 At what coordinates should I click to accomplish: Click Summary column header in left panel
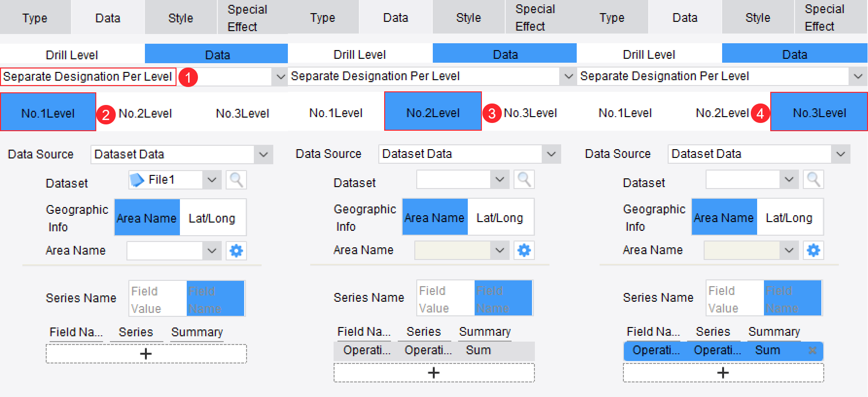point(197,332)
